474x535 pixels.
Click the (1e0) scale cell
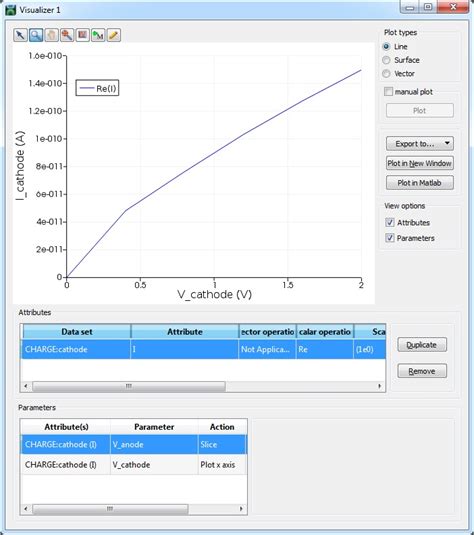tap(370, 349)
